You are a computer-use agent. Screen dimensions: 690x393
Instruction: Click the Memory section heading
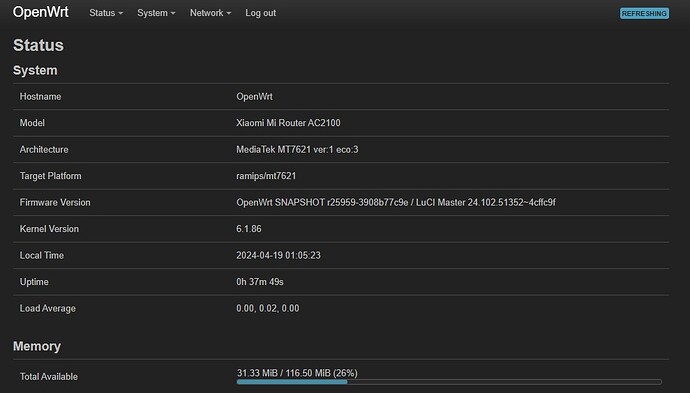click(x=37, y=346)
